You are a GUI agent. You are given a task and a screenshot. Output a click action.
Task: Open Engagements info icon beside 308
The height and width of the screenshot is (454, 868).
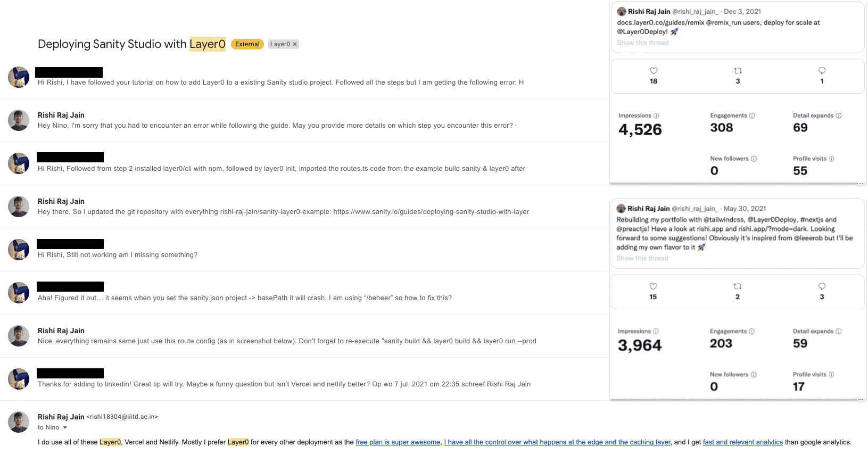tap(752, 115)
